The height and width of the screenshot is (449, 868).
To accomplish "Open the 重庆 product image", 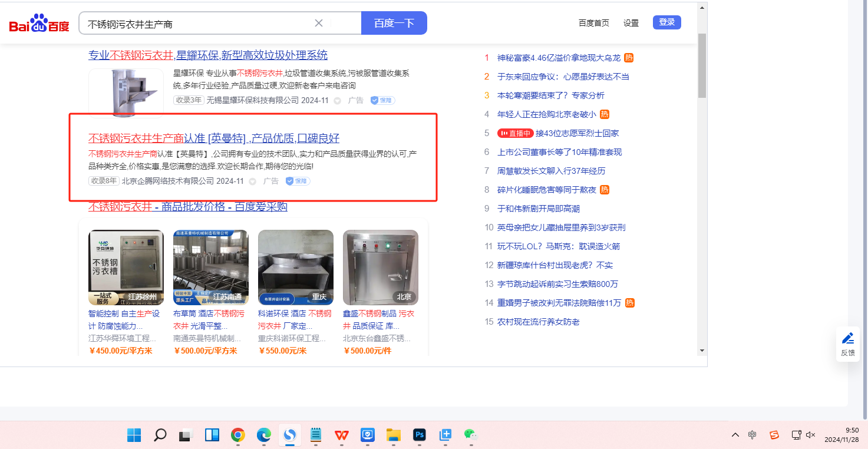I will 296,268.
